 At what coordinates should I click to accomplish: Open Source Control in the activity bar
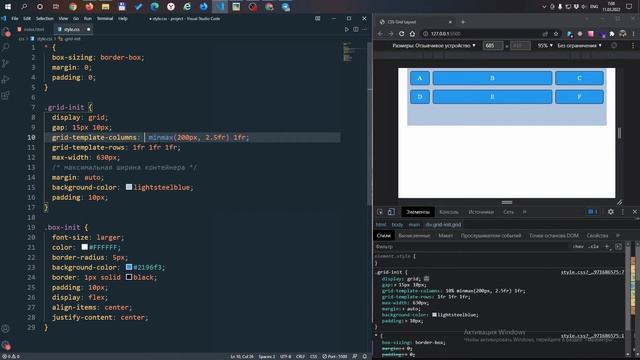pyautogui.click(x=6, y=63)
